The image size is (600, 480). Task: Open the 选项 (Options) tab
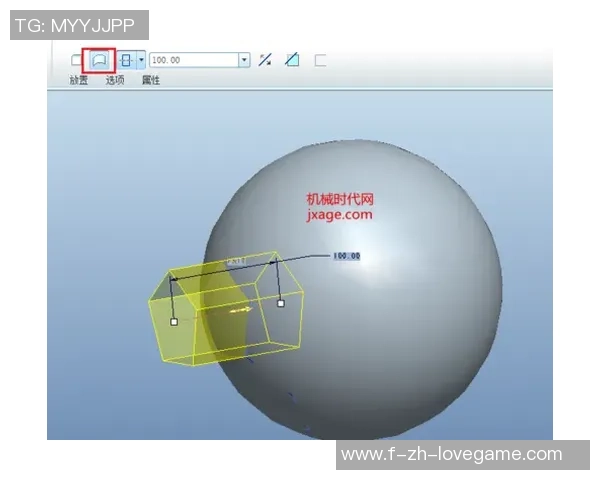pyautogui.click(x=115, y=80)
